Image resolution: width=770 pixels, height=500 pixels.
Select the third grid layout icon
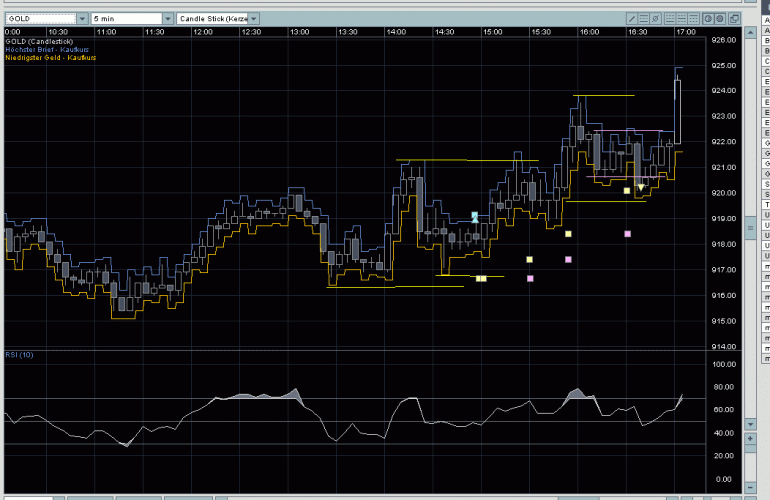point(694,19)
